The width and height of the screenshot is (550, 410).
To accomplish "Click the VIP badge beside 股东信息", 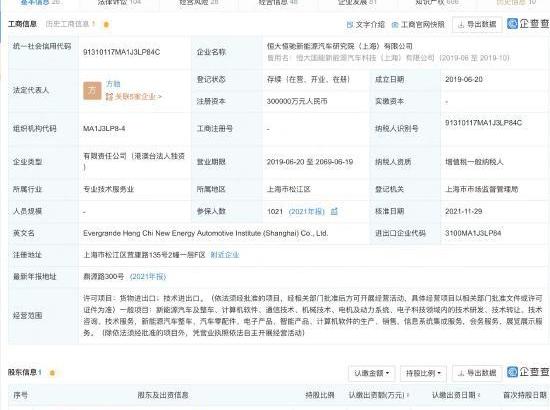I will [x=52, y=373].
